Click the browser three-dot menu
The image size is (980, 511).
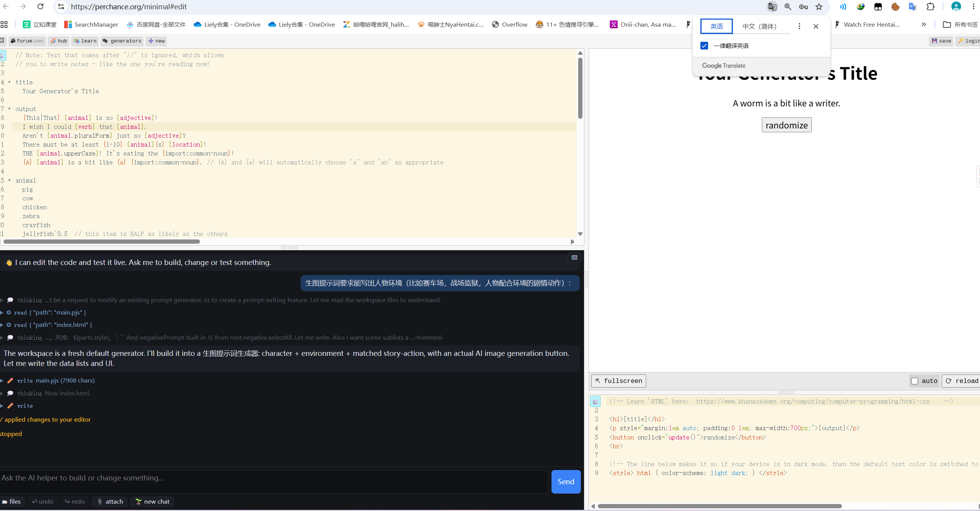(973, 7)
